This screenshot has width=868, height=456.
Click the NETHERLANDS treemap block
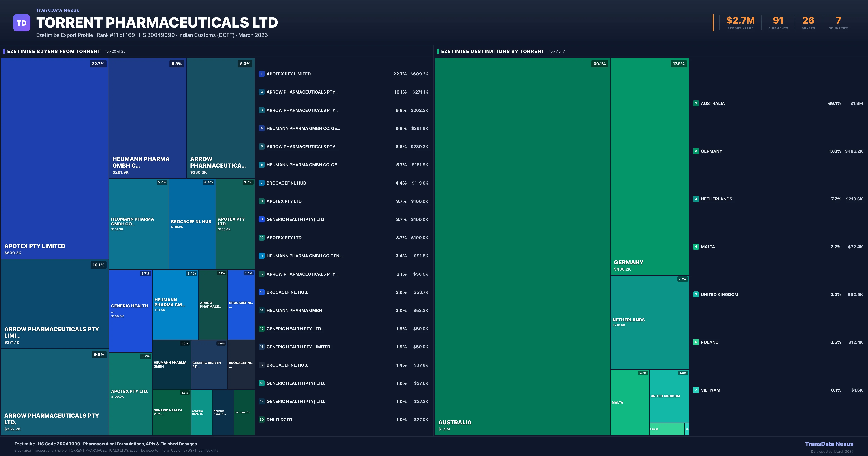pyautogui.click(x=649, y=322)
